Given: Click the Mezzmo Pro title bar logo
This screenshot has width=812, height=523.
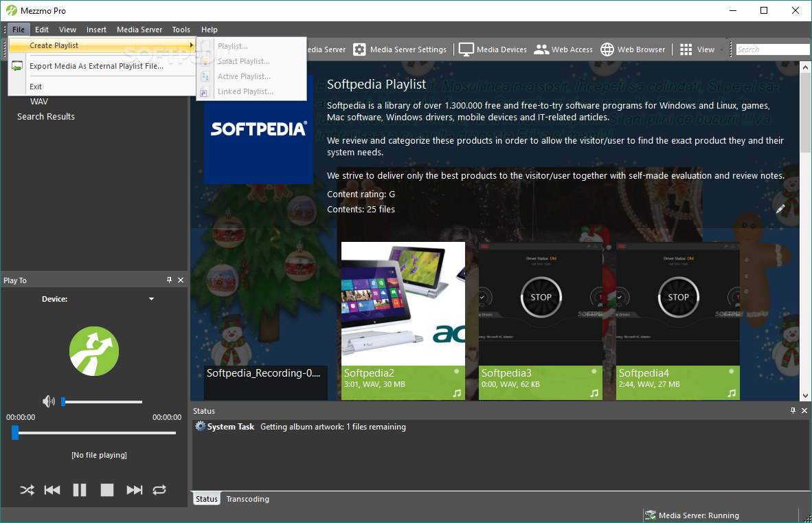Looking at the screenshot, I should 12,10.
